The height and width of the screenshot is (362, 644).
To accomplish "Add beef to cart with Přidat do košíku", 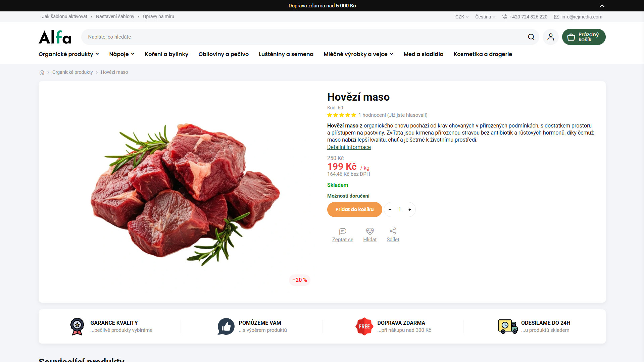I will click(x=354, y=209).
